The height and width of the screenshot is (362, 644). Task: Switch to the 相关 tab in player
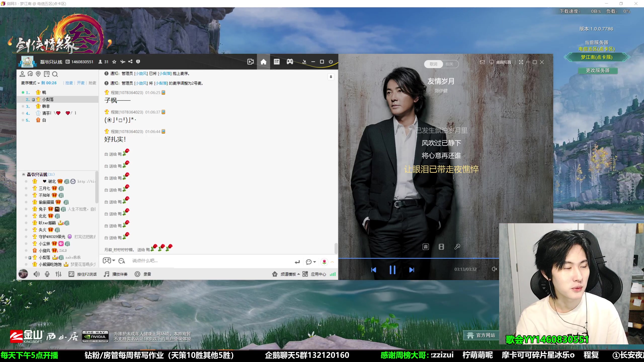[449, 64]
